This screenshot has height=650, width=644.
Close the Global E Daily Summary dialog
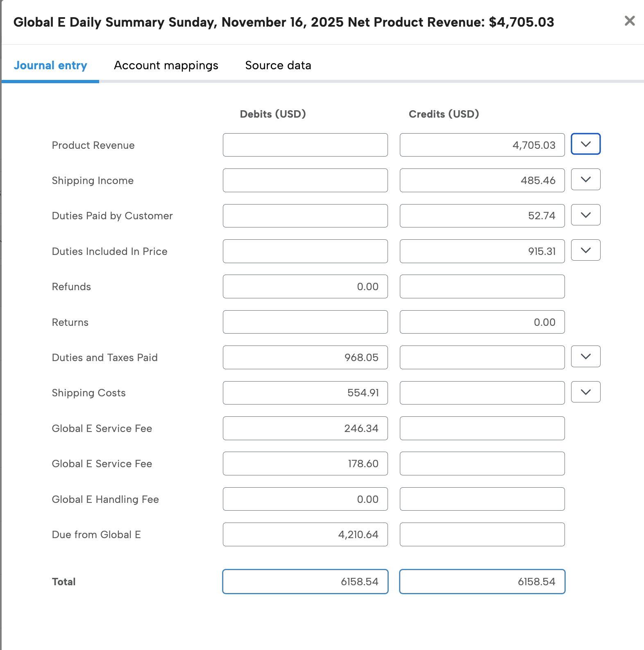tap(629, 21)
